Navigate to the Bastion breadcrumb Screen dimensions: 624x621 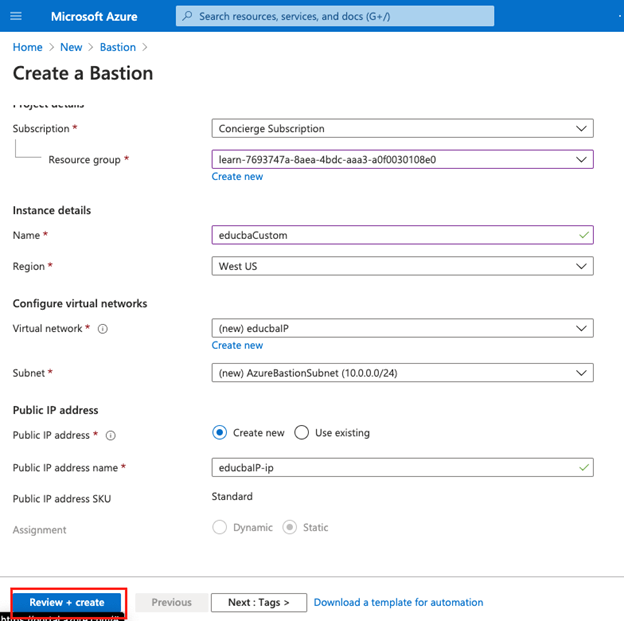coord(118,47)
